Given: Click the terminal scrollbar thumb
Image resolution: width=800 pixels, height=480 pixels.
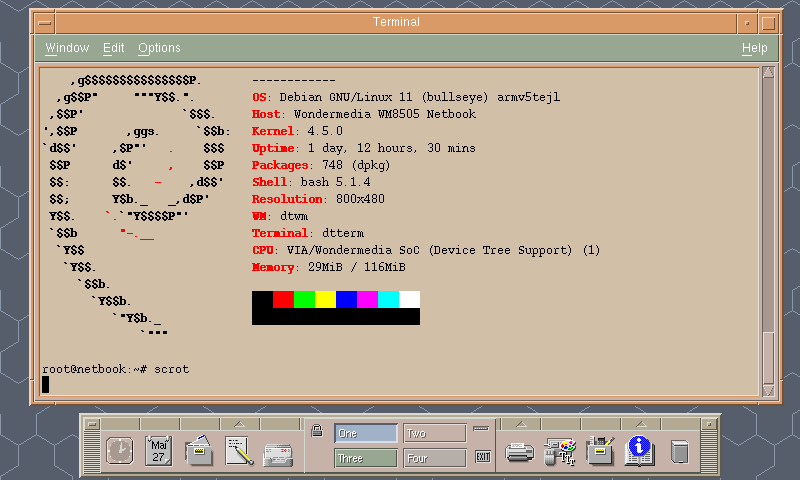Looking at the screenshot, I should pyautogui.click(x=768, y=358).
